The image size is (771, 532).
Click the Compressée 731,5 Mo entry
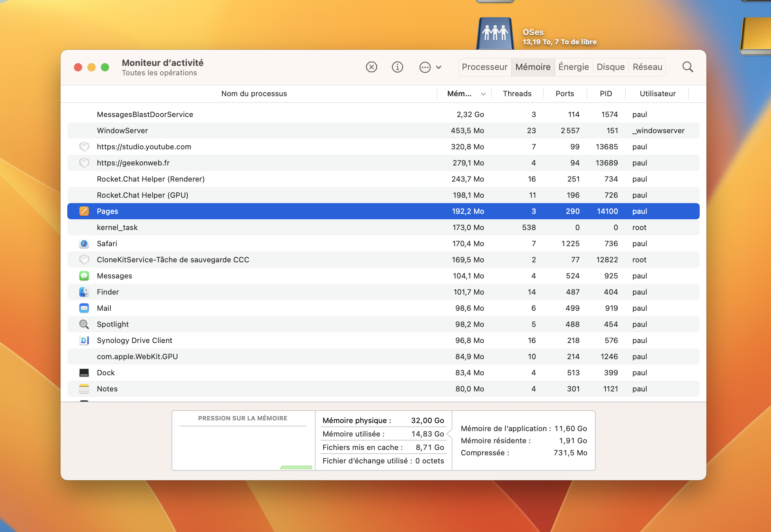(x=524, y=453)
